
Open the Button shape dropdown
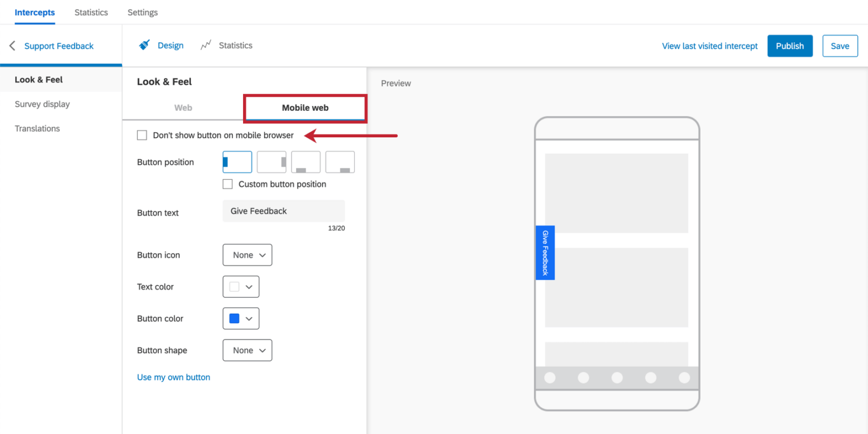click(x=247, y=350)
